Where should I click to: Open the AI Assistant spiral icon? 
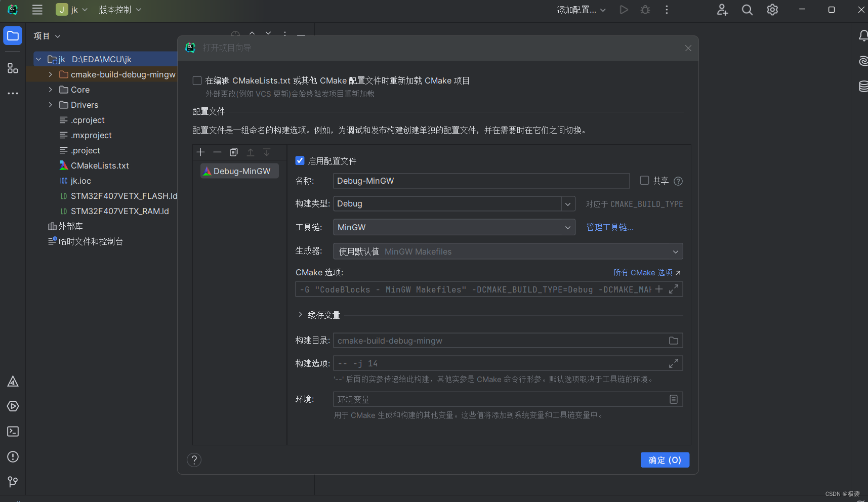[x=863, y=61]
